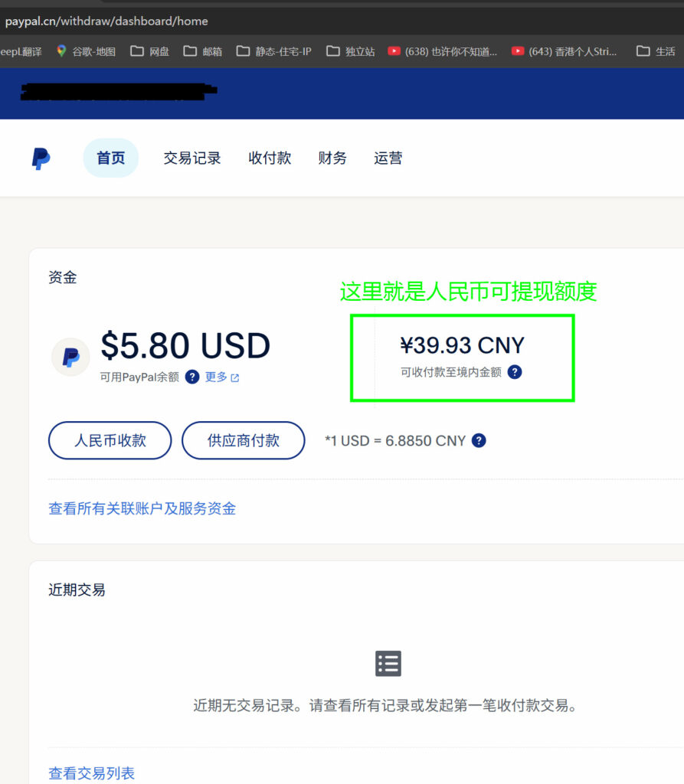Expand the 静态-住宅-IP bookmark folder
684x784 pixels.
[x=274, y=51]
